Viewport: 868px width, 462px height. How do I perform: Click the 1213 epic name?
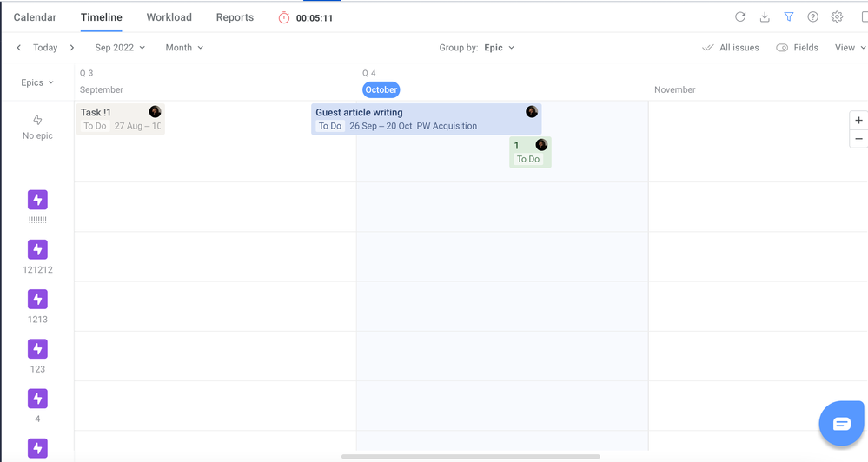[37, 320]
